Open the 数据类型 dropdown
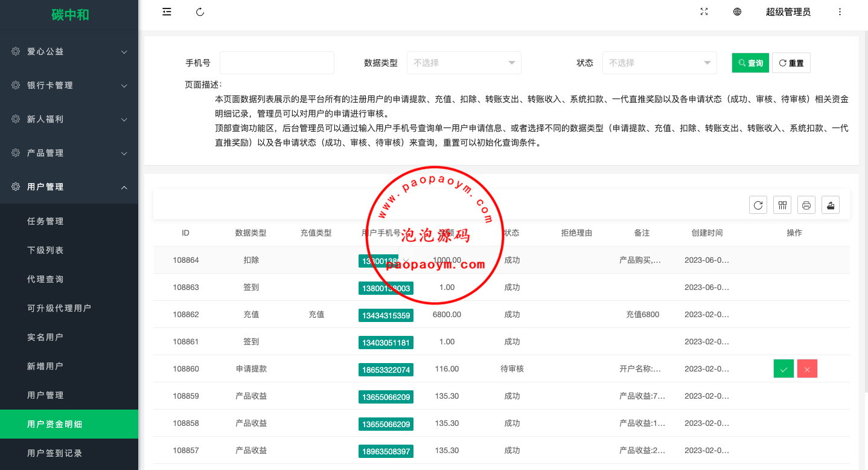The width and height of the screenshot is (868, 470). click(464, 63)
